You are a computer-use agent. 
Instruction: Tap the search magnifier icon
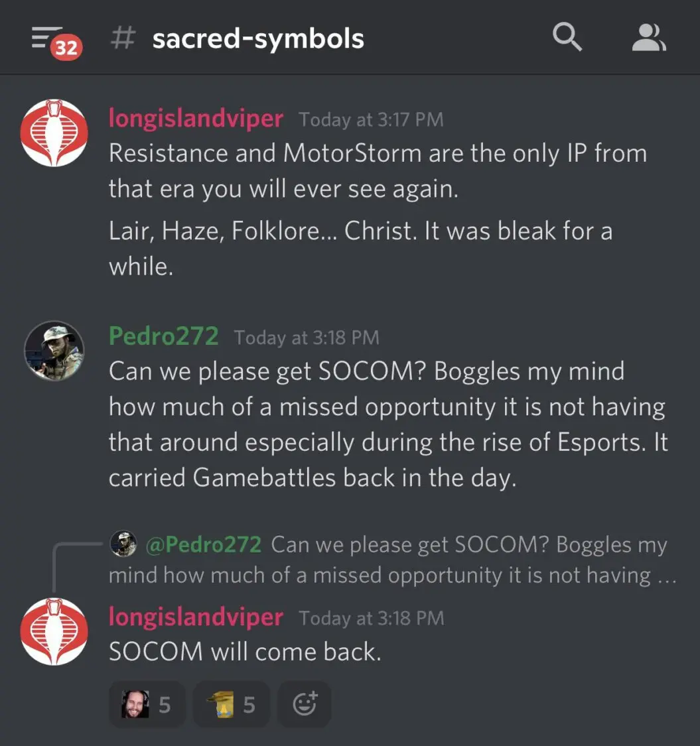tap(567, 36)
